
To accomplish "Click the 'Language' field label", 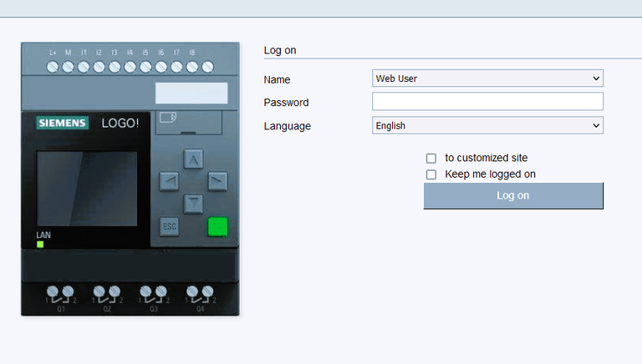I will [287, 126].
